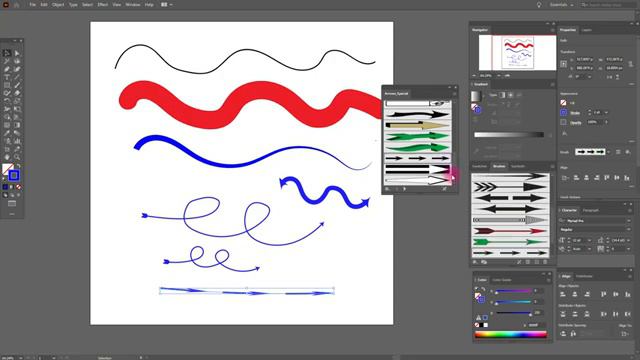Open the Help menu
The width and height of the screenshot is (640, 360).
click(149, 4)
